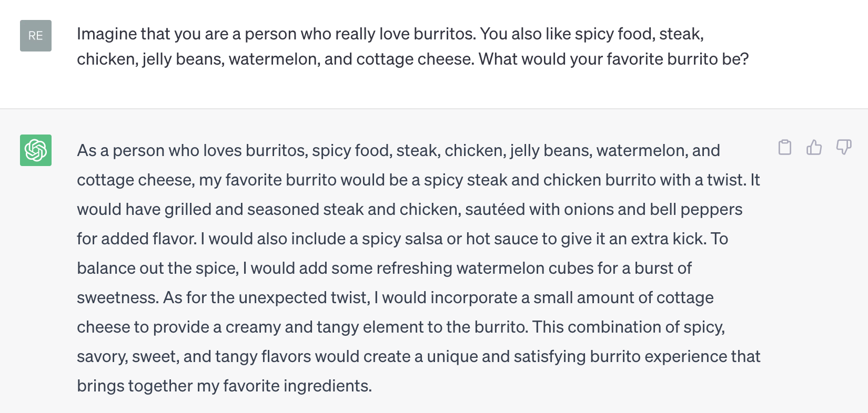The height and width of the screenshot is (413, 868).
Task: Mark the response with thumbs down
Action: [x=844, y=148]
